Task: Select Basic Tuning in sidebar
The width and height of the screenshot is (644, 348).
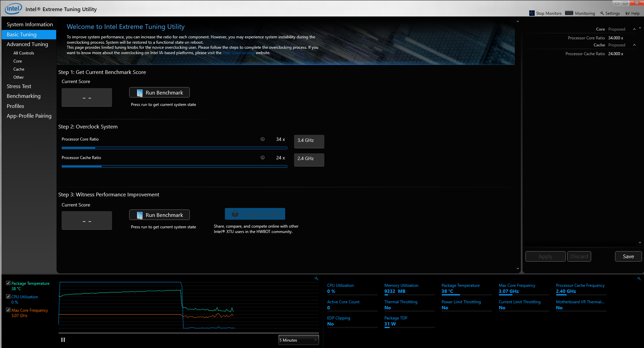Action: 29,34
